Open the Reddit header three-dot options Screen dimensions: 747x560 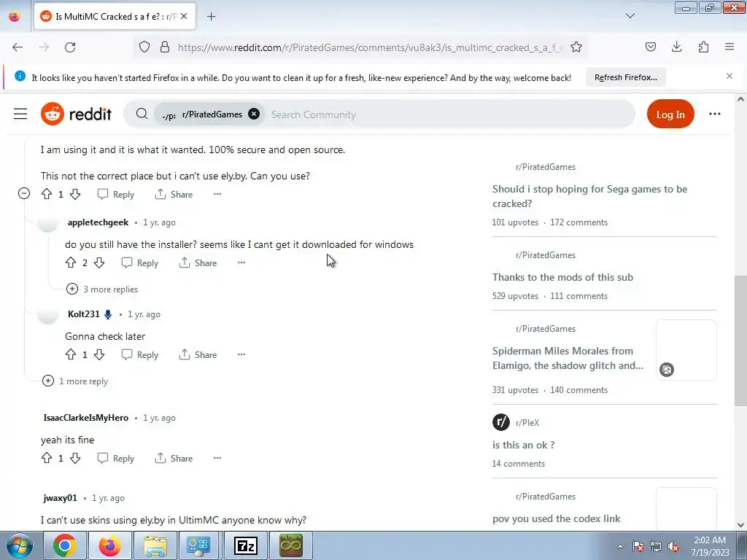[715, 114]
